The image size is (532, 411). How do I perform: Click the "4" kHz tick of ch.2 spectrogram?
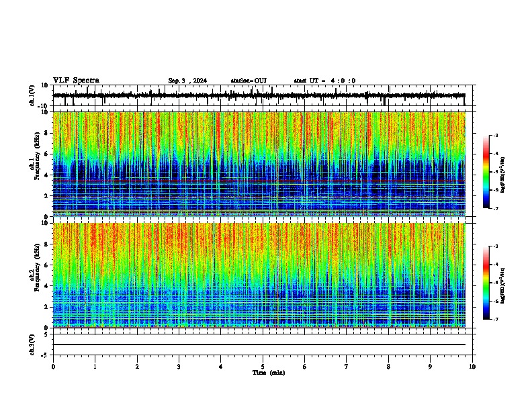coord(46,286)
